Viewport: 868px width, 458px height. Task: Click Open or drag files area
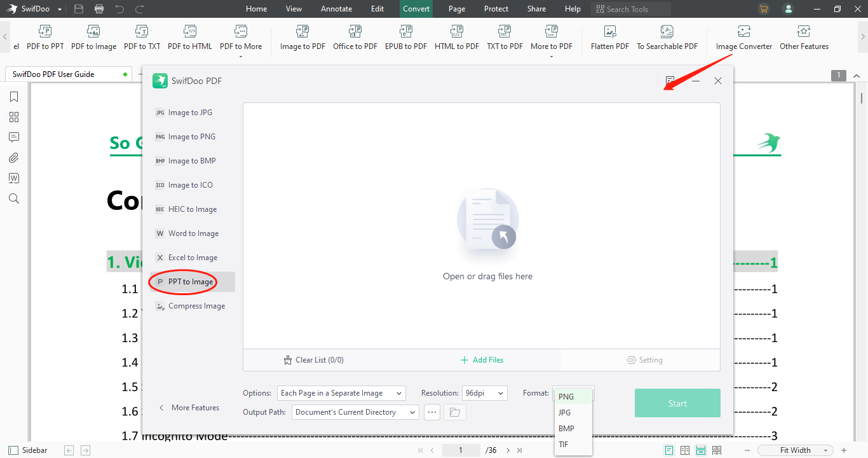[x=481, y=226]
